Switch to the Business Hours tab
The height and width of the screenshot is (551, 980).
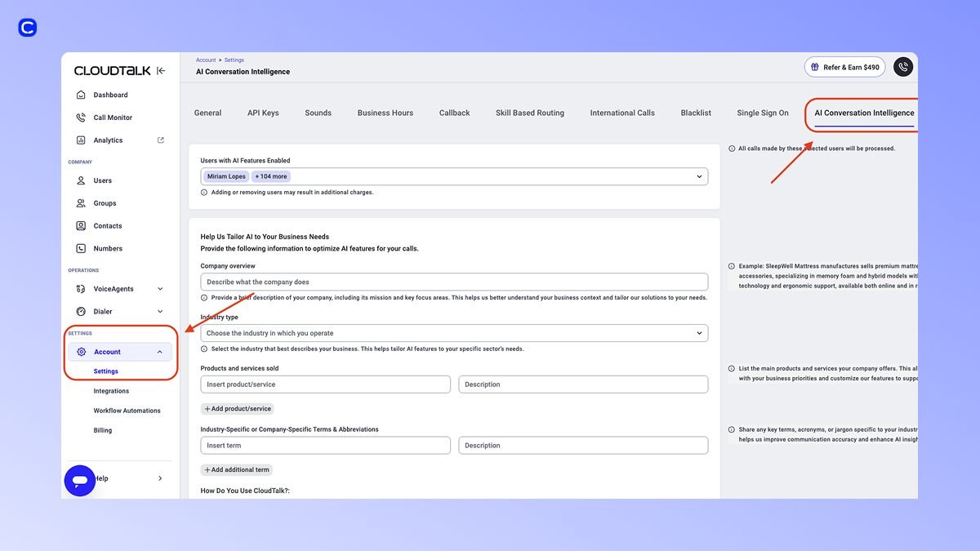click(385, 113)
